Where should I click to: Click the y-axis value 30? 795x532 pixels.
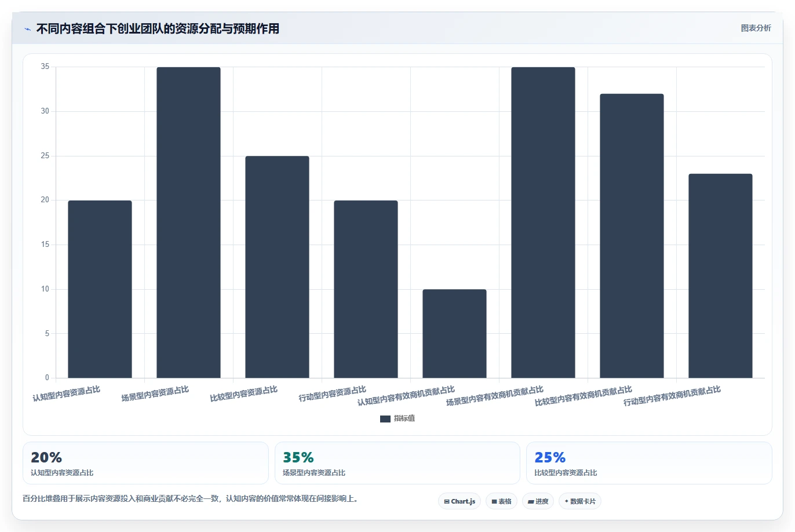coord(45,111)
